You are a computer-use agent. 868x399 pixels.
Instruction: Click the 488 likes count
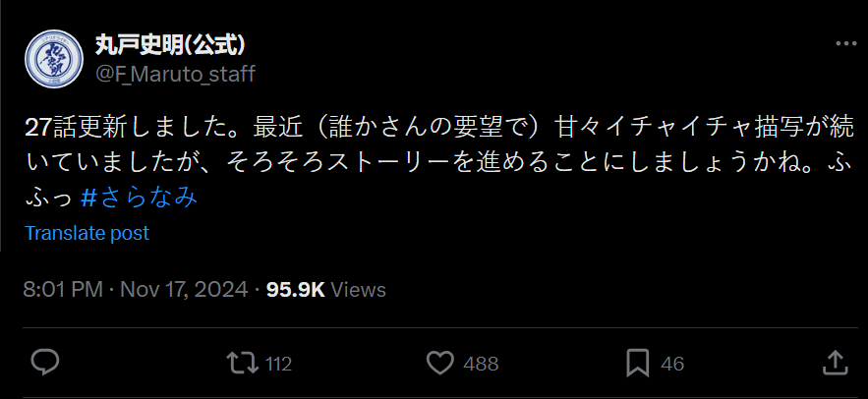pos(481,364)
